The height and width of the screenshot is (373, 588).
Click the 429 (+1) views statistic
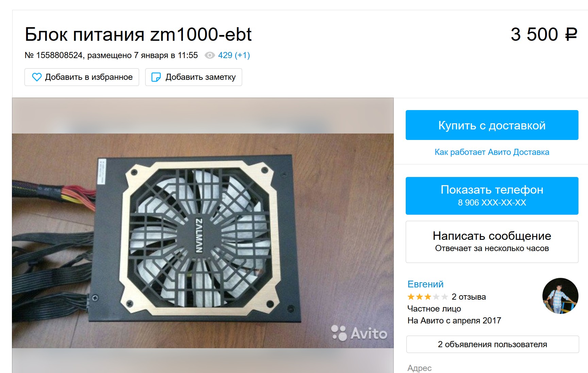pos(234,55)
